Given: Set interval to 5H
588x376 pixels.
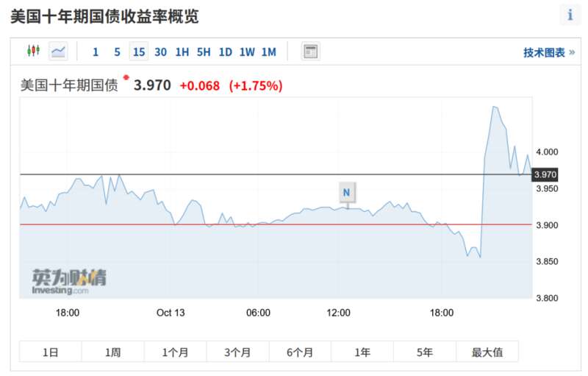Looking at the screenshot, I should [204, 52].
